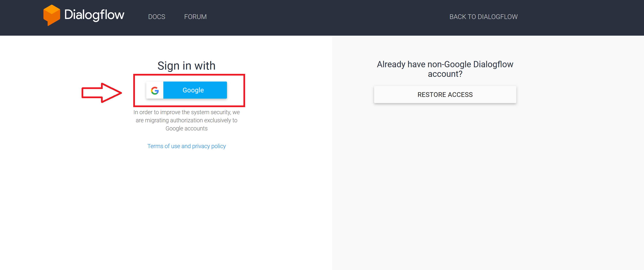Screen dimensions: 644x270
Task: Open the DOCS page from header
Action: coord(157,17)
